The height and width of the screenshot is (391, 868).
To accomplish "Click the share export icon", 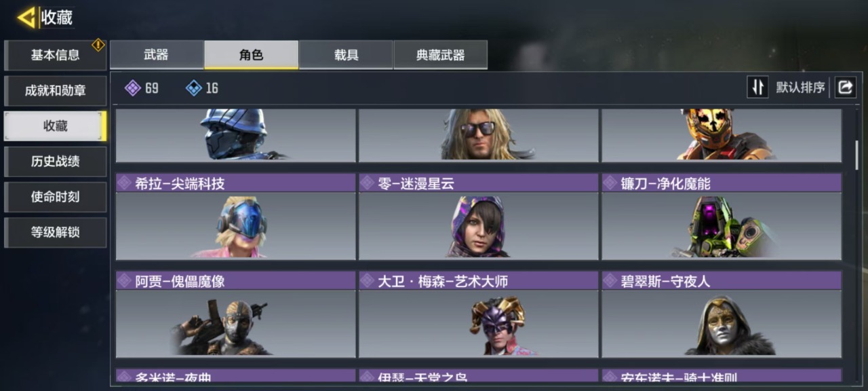I will tap(845, 87).
